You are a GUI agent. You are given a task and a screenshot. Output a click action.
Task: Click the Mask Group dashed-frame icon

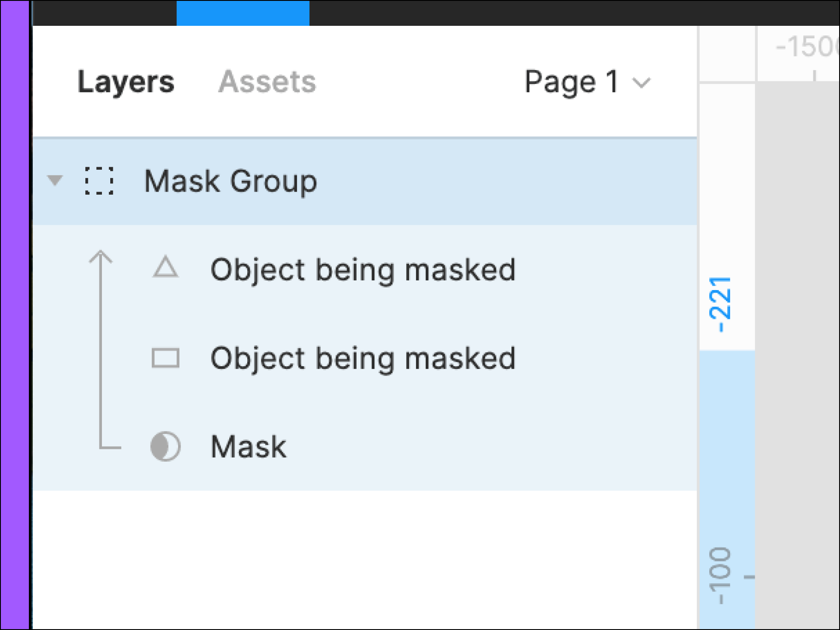click(x=99, y=181)
